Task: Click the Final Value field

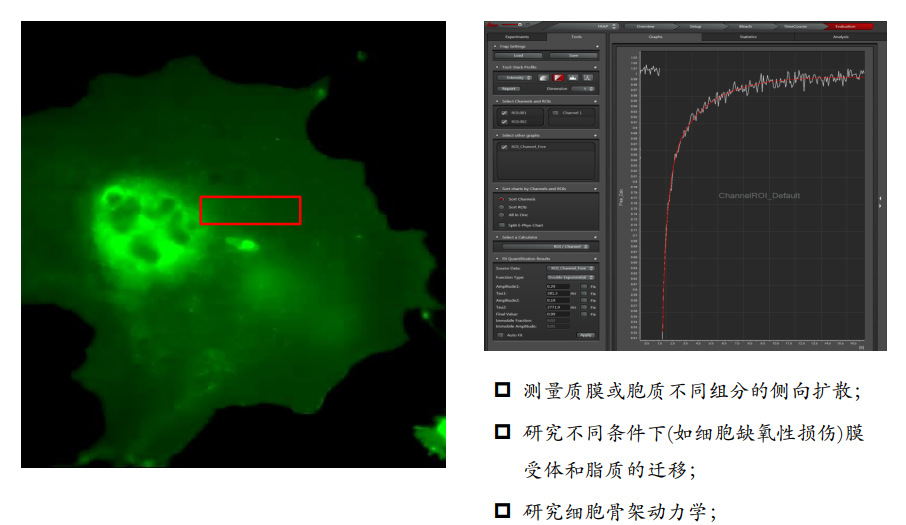Action: click(558, 314)
